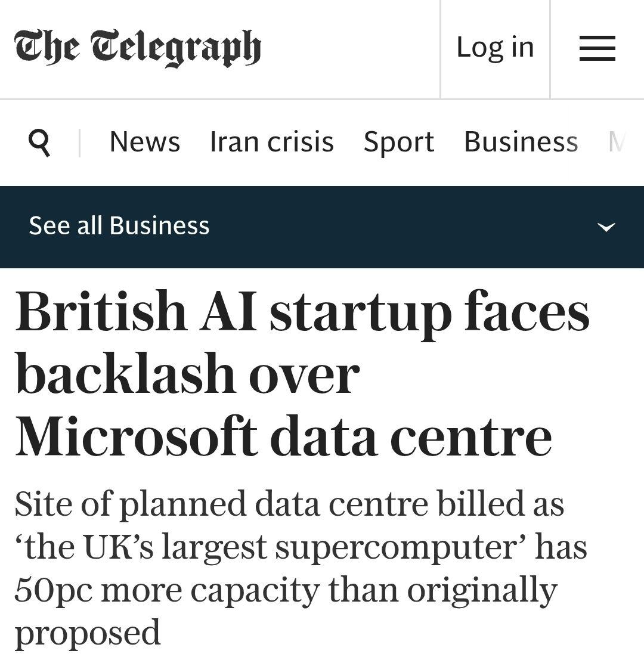Switch to the Business section

click(521, 142)
